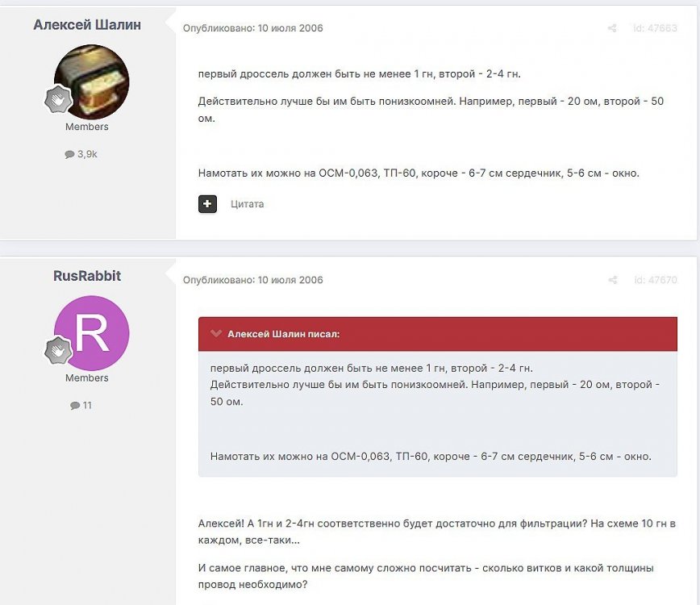Click the red 'Алексей Шалин писал:' quote header
The image size is (700, 605).
[x=437, y=333]
